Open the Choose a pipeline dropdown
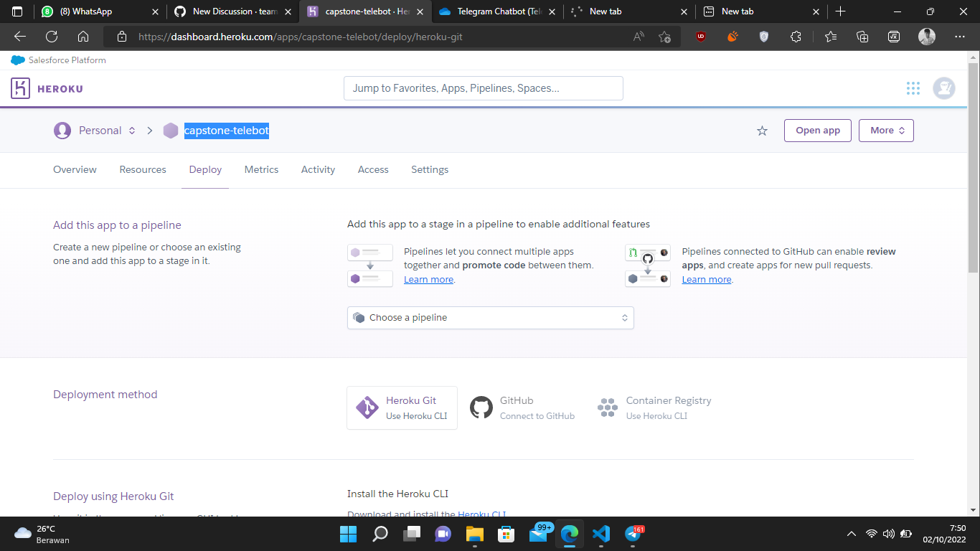980x551 pixels. (490, 317)
